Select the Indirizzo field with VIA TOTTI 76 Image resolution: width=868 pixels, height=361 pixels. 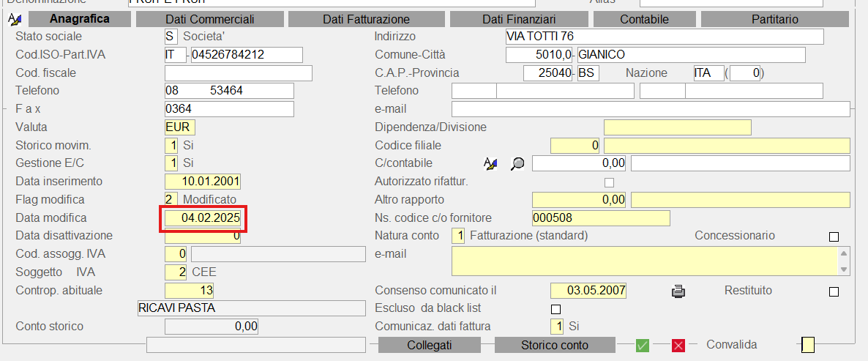point(664,37)
